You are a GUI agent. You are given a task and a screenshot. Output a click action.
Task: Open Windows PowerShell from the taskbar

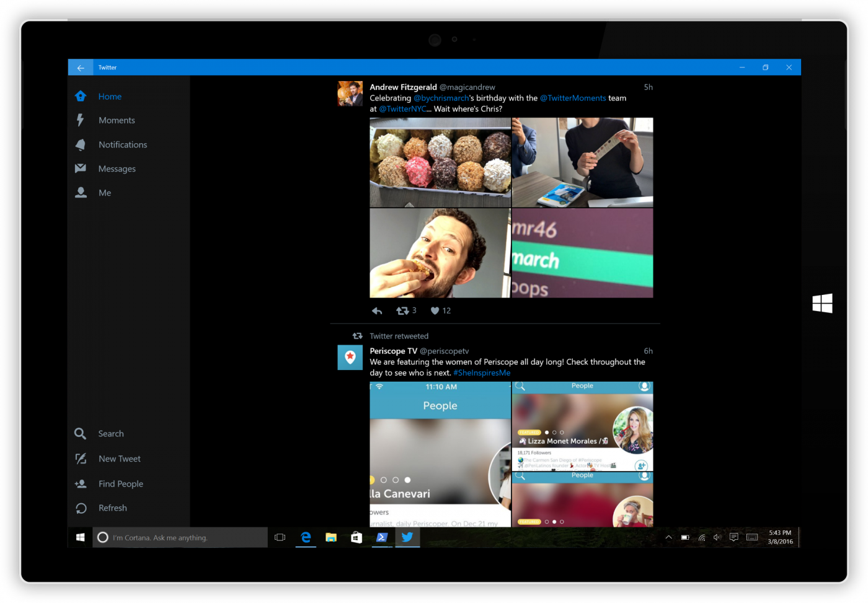382,537
